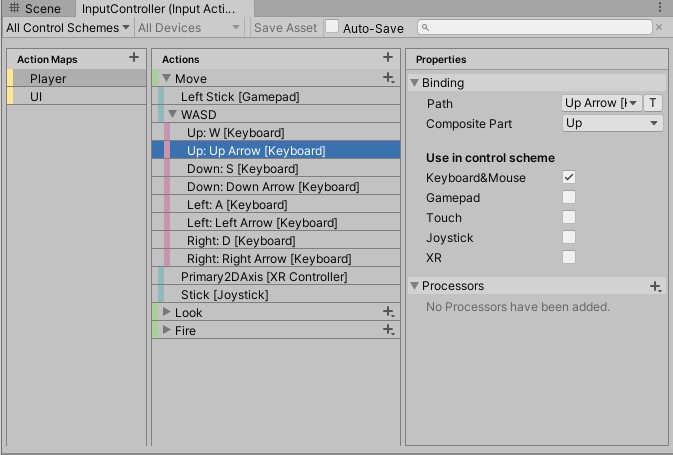
Task: Click the Save Asset button
Action: [x=285, y=28]
